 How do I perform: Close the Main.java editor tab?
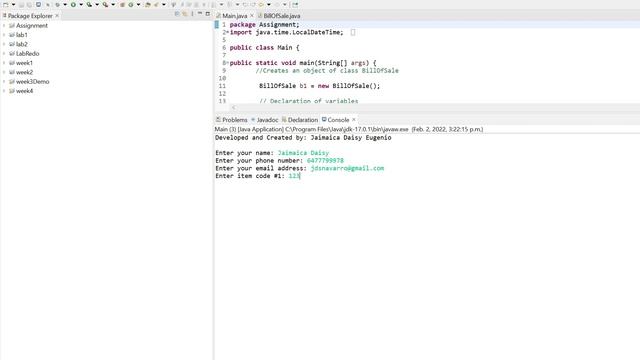click(x=252, y=16)
